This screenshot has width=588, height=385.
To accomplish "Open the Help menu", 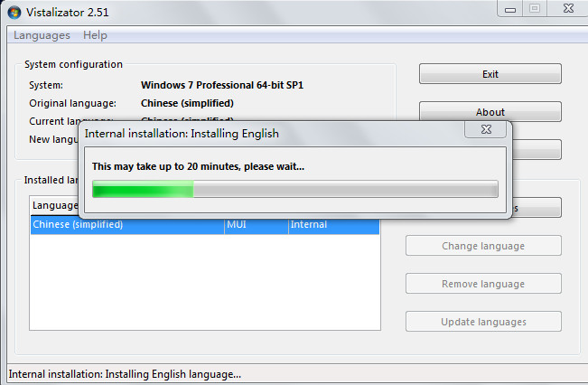I will click(x=95, y=35).
